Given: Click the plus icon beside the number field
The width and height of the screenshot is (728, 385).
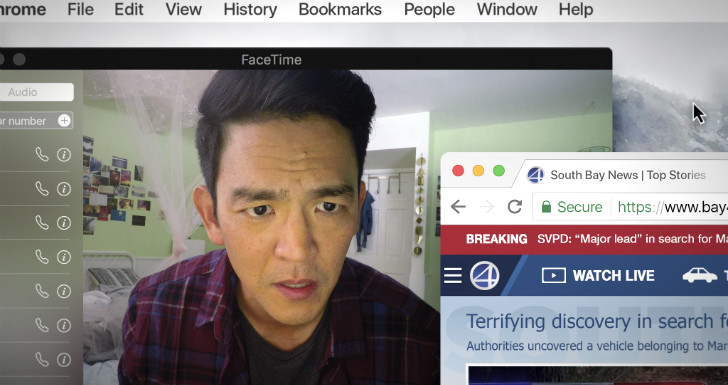Looking at the screenshot, I should click(x=64, y=121).
